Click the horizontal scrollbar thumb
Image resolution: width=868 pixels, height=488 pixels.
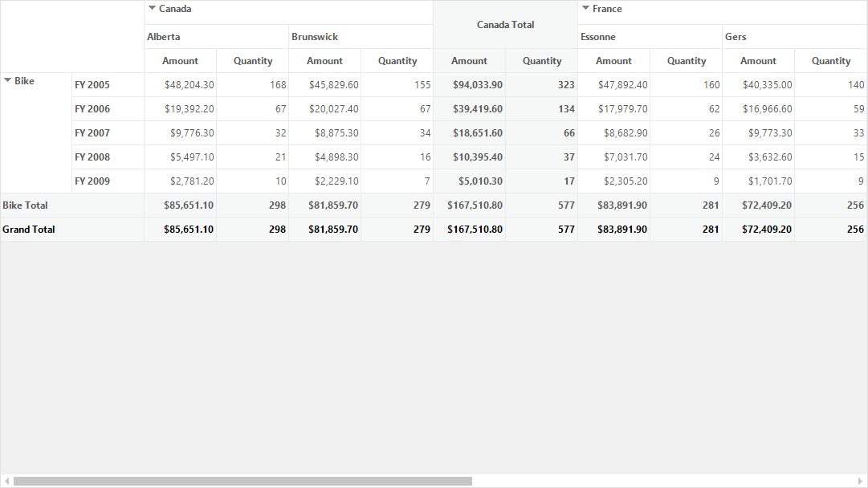coord(242,482)
